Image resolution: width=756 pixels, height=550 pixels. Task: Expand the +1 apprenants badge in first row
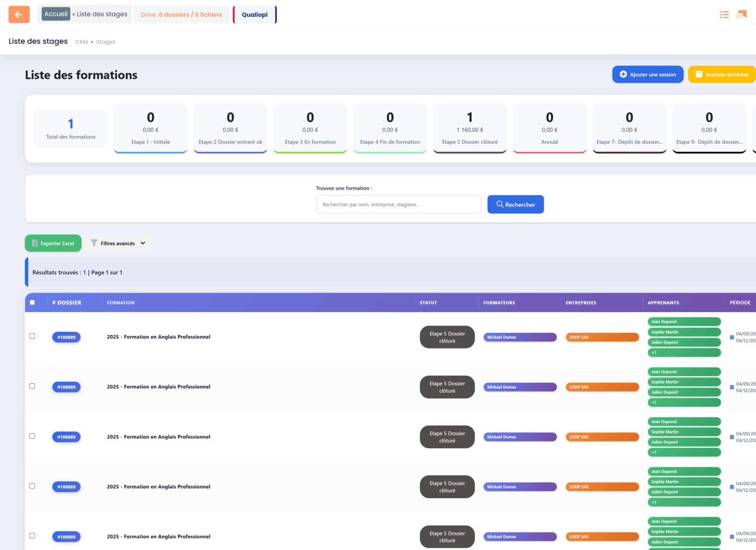(x=684, y=353)
